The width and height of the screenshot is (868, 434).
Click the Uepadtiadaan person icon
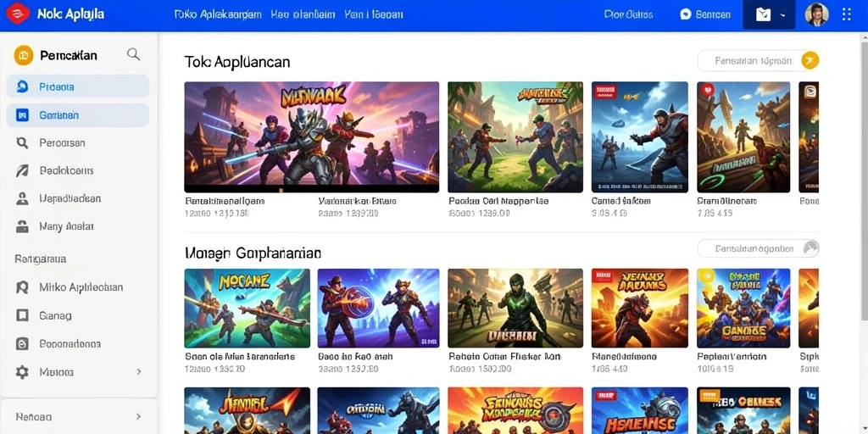(x=22, y=198)
